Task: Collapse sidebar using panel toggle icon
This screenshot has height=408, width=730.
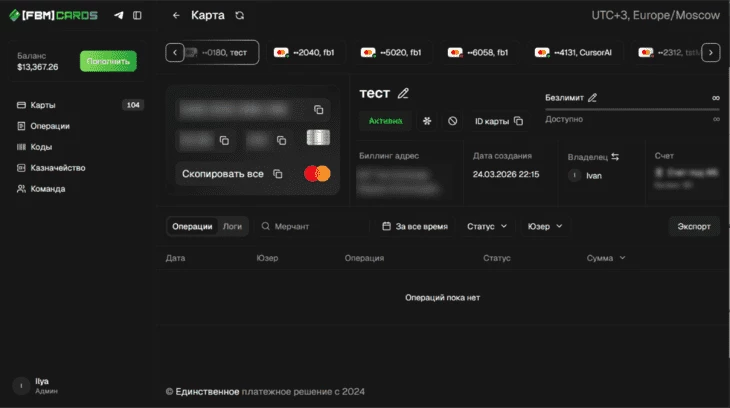Action: (x=137, y=16)
